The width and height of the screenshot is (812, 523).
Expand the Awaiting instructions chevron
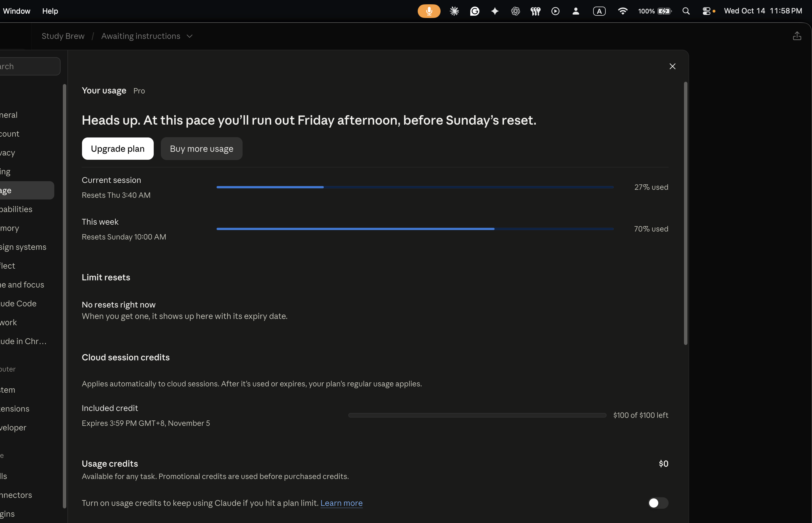189,36
